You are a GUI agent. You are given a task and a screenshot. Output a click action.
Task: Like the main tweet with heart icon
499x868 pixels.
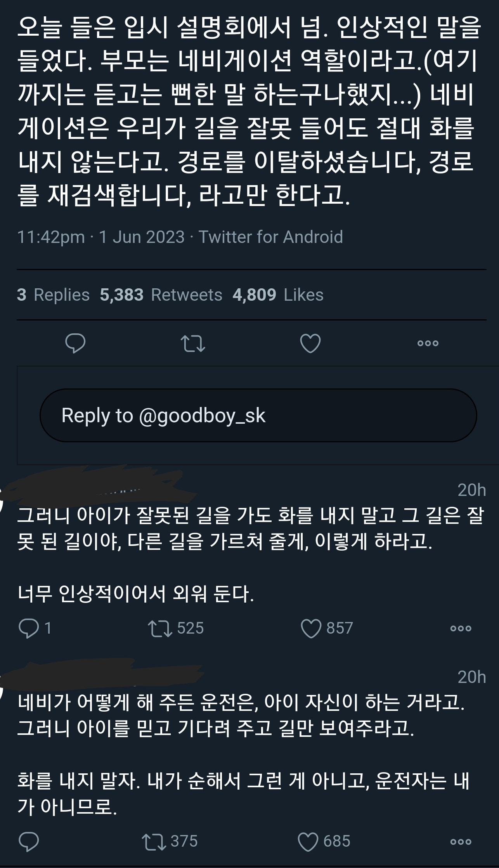(x=310, y=343)
